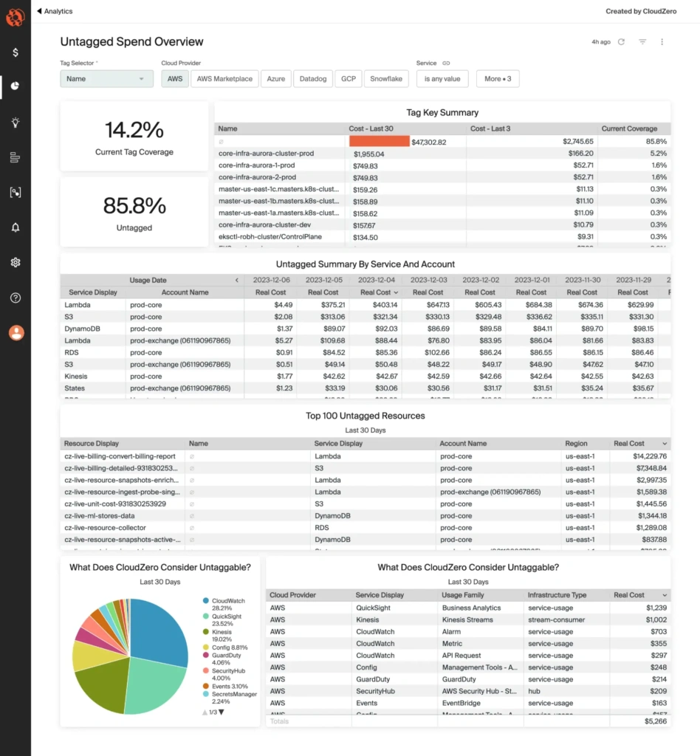Toggle the Snowflake provider filter
The image size is (700, 756).
click(x=385, y=78)
